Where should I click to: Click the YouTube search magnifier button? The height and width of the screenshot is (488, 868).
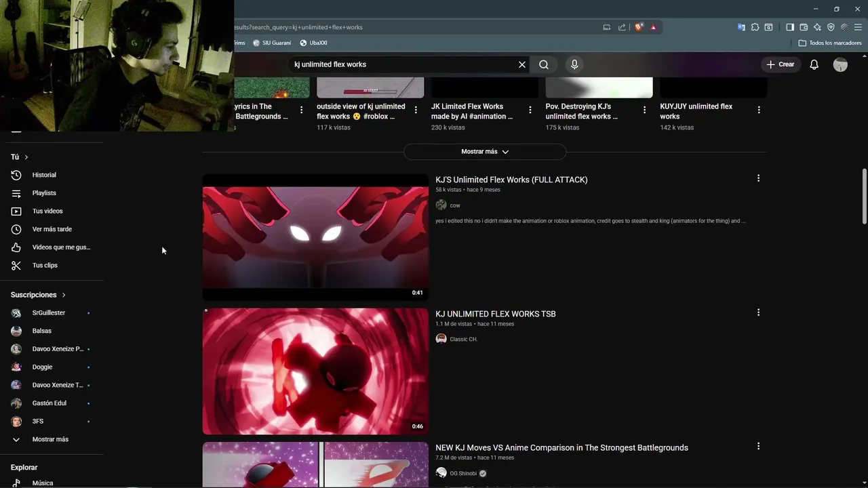pos(544,64)
